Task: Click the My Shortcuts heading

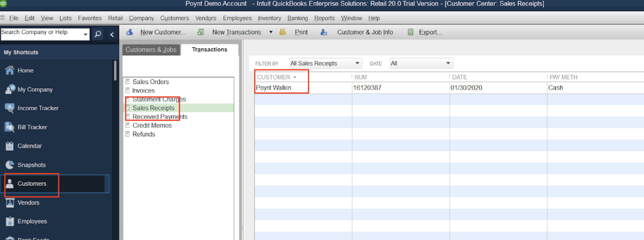Action: point(21,52)
